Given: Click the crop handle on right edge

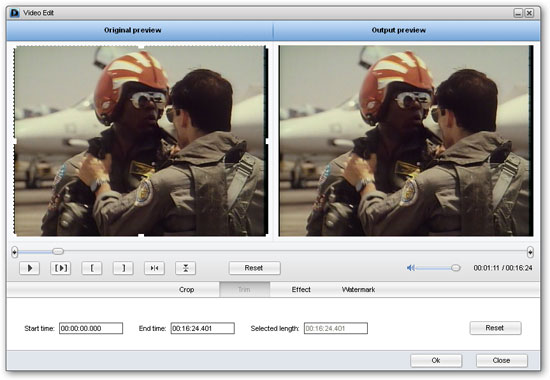Looking at the screenshot, I should (x=267, y=141).
